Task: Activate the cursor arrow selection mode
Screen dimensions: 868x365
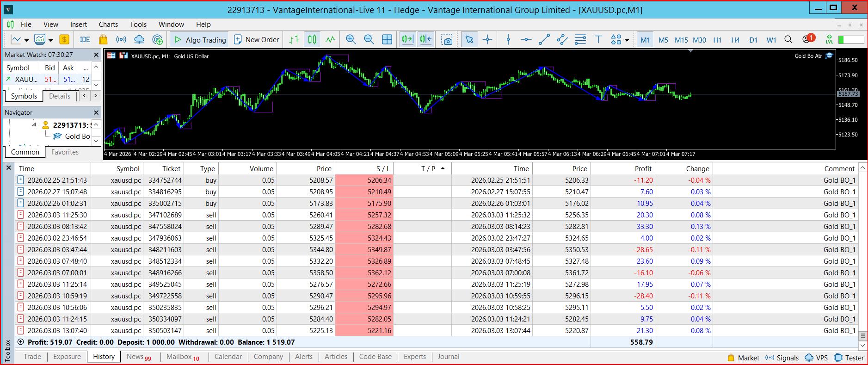Action: point(469,40)
